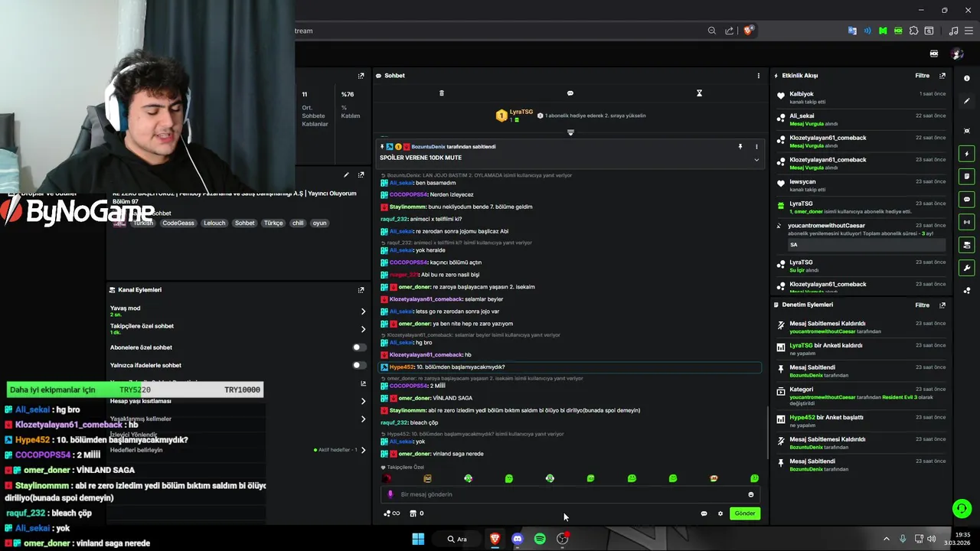Pop out the stream info panel
The width and height of the screenshot is (980, 551).
pyautogui.click(x=361, y=175)
